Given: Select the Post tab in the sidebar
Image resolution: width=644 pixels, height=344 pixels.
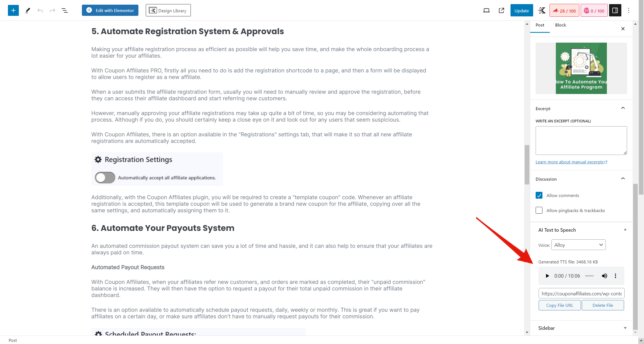Looking at the screenshot, I should (x=540, y=25).
